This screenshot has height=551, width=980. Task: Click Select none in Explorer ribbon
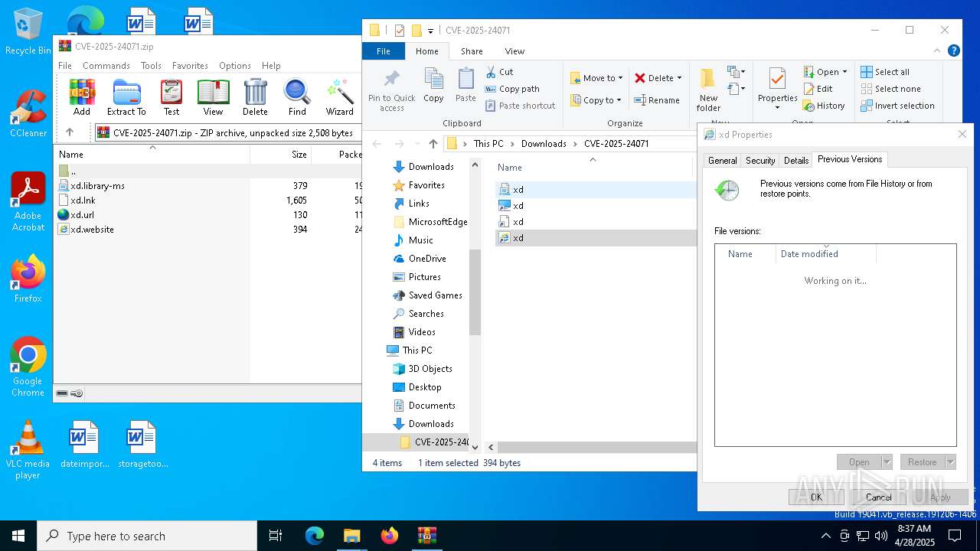click(890, 89)
